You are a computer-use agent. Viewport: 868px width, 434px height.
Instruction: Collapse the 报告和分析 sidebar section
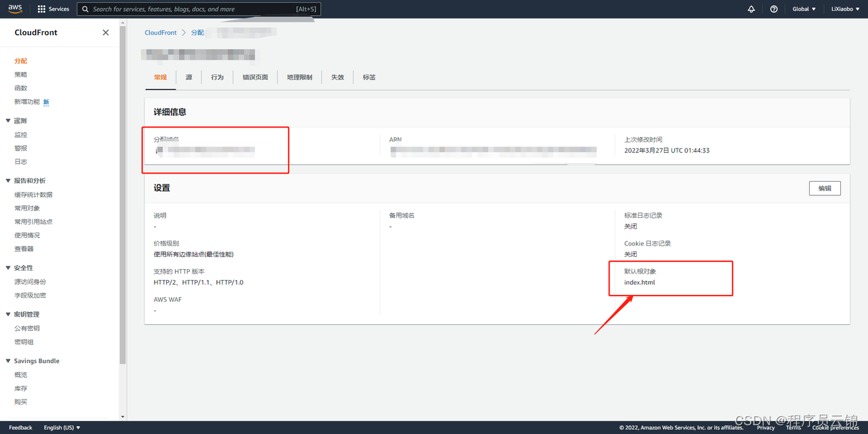8,180
